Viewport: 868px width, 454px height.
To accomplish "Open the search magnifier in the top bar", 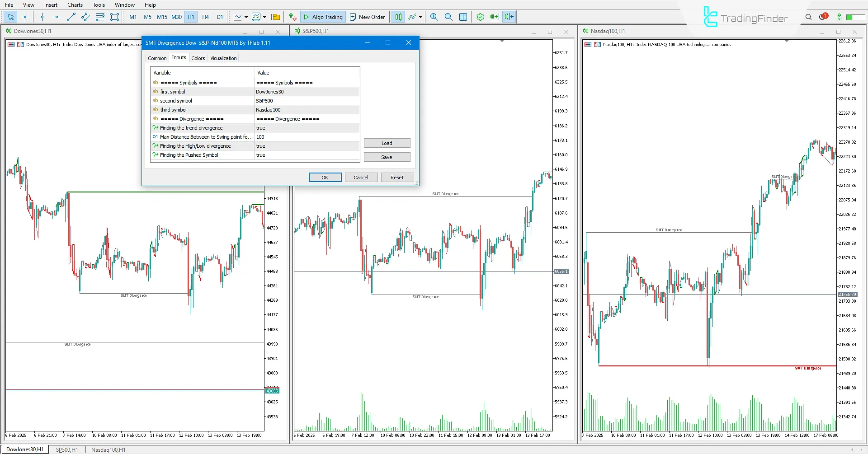I will tap(808, 17).
